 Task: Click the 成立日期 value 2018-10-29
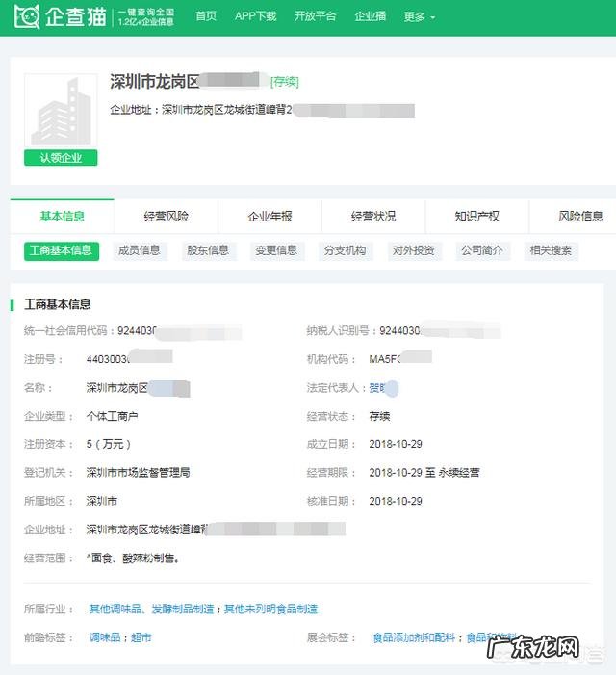pyautogui.click(x=396, y=444)
